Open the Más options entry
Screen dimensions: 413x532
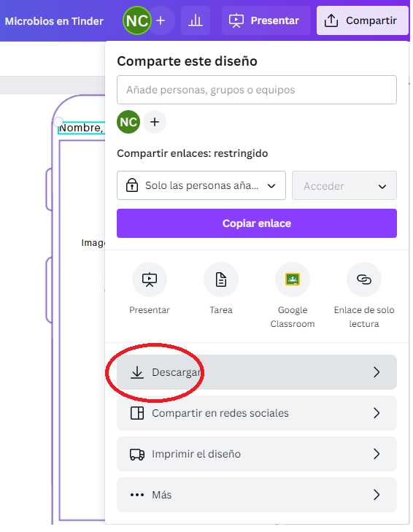pos(257,495)
